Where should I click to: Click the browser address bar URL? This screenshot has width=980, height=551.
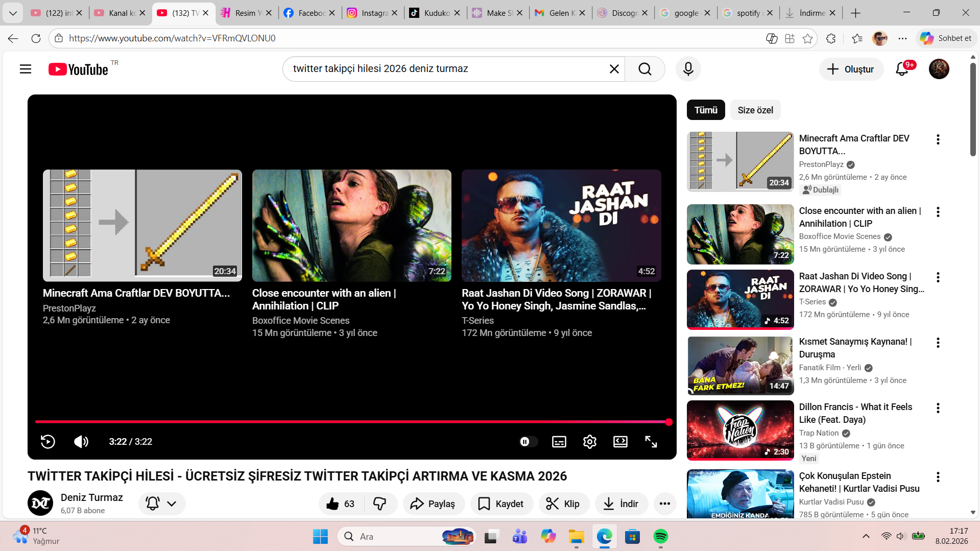coord(172,38)
